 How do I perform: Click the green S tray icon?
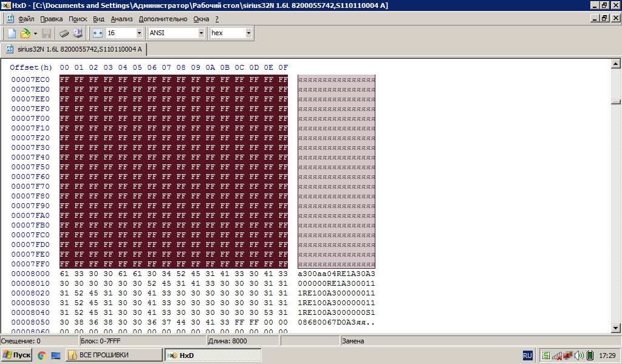click(x=546, y=356)
